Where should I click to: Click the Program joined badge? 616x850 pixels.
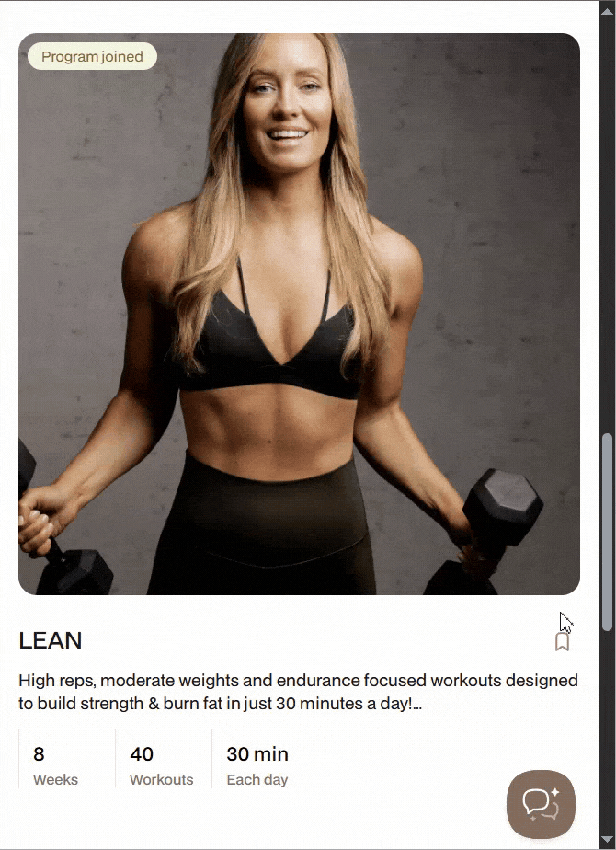(x=92, y=56)
